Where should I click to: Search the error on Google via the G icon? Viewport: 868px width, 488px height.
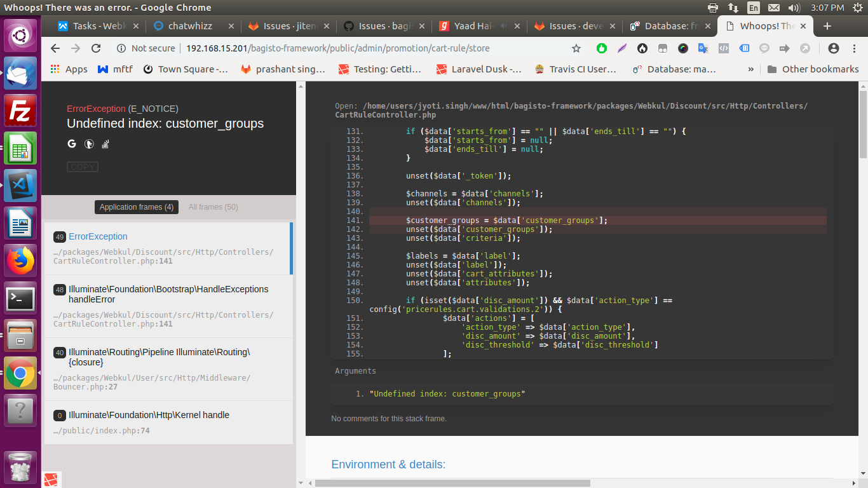click(71, 144)
